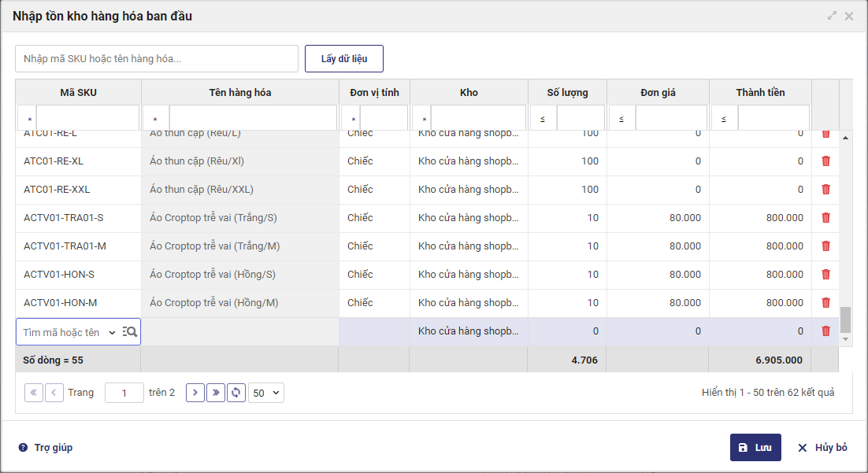Open the page size 50 dropdown
Screen dimensions: 868x473
tap(266, 393)
